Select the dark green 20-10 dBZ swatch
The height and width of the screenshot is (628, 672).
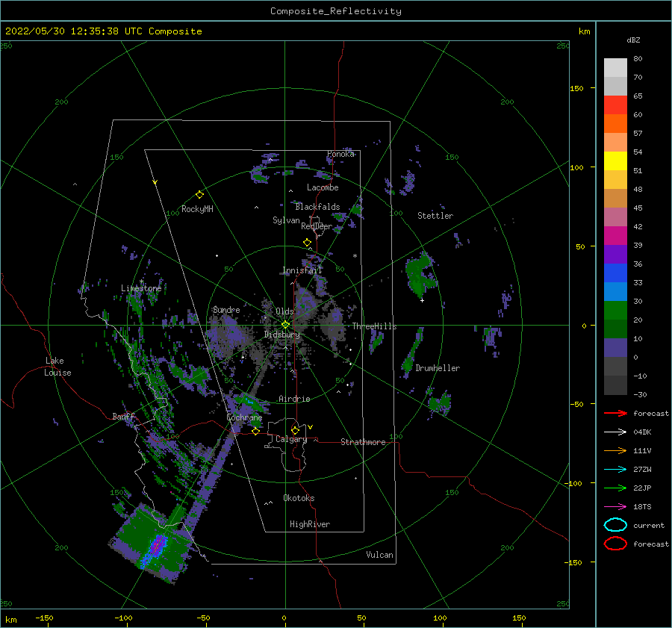pos(615,329)
